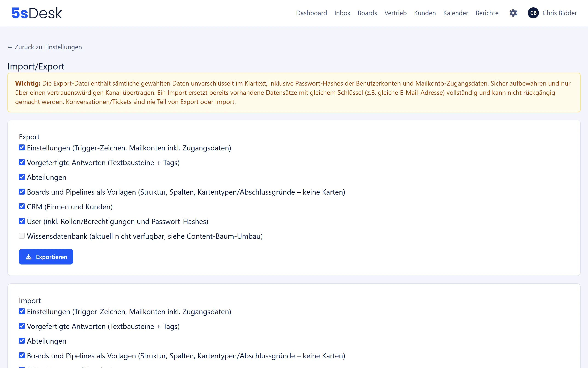The image size is (588, 368).
Task: Uncheck Export Abteilungen checkbox
Action: click(22, 177)
